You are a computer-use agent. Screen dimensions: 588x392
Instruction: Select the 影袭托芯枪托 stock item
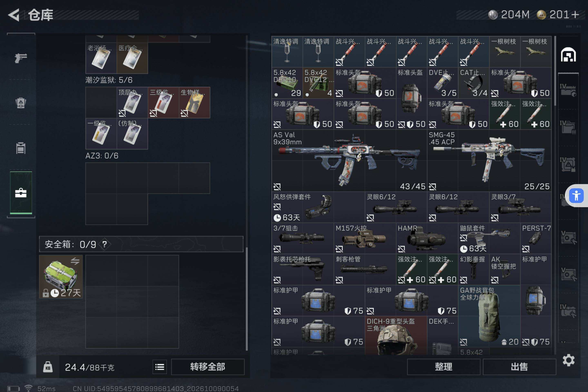(x=303, y=269)
